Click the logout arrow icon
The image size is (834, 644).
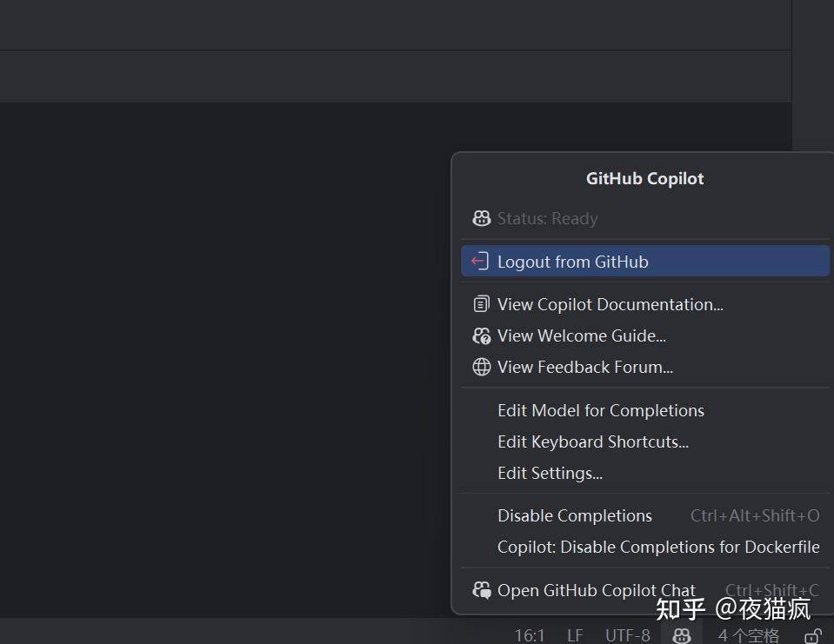click(480, 261)
